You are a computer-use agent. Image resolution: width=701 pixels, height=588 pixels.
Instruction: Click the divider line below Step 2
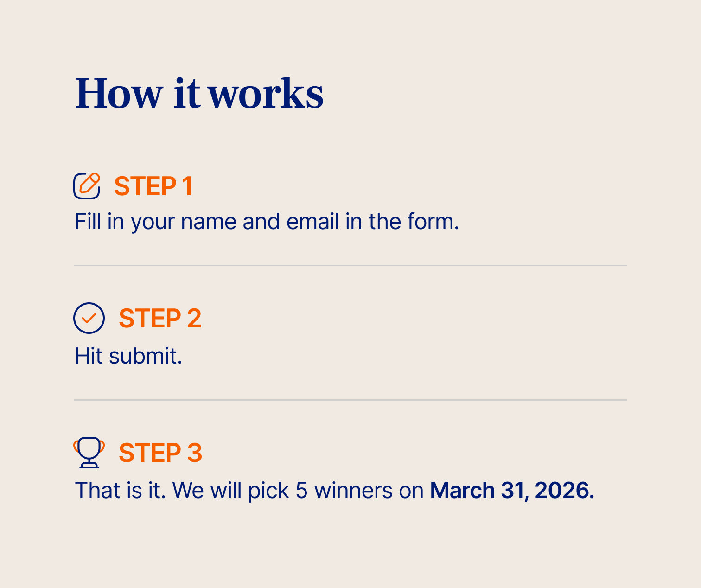(x=350, y=400)
